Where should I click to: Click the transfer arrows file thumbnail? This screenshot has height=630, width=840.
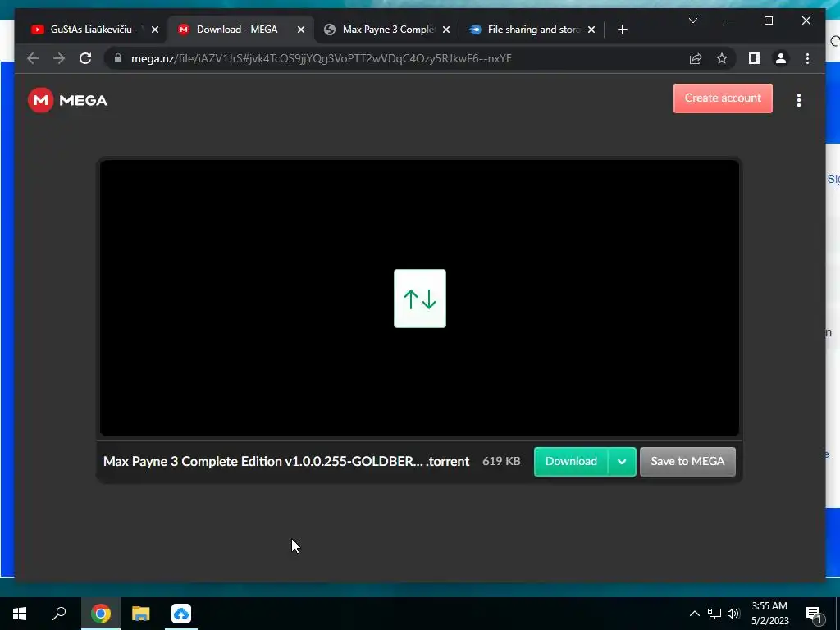[419, 299]
